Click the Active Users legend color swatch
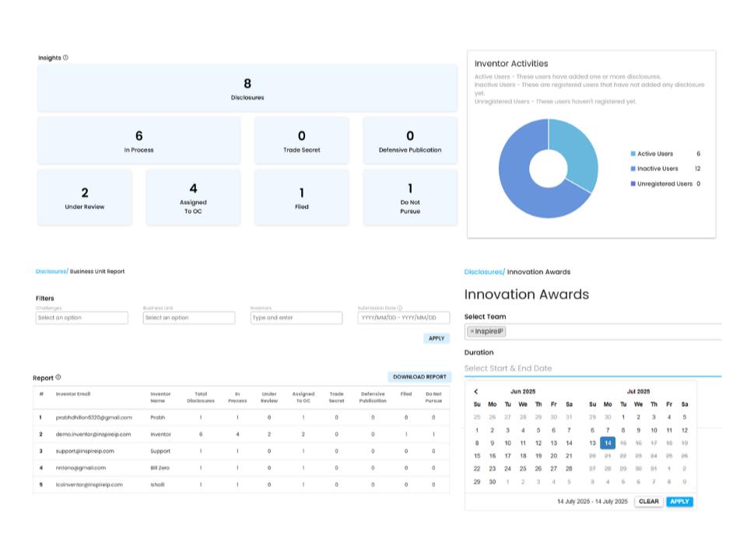Viewport: 747px width, 560px height. [x=633, y=154]
